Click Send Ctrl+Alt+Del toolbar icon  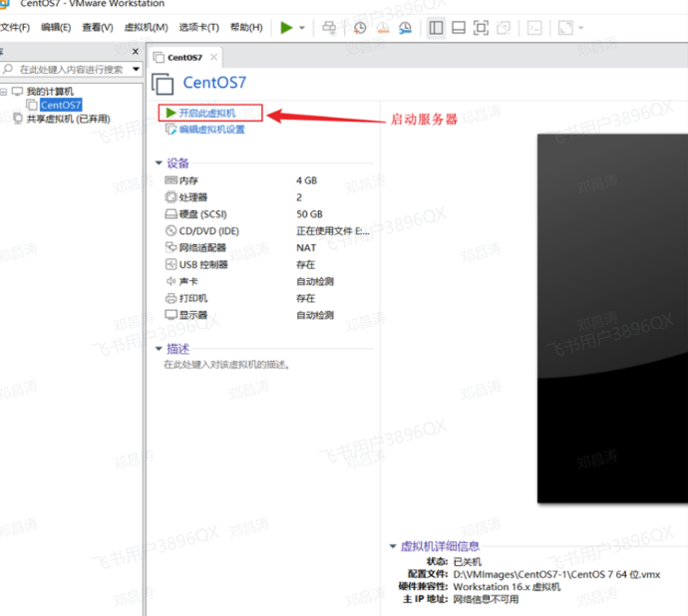(329, 28)
